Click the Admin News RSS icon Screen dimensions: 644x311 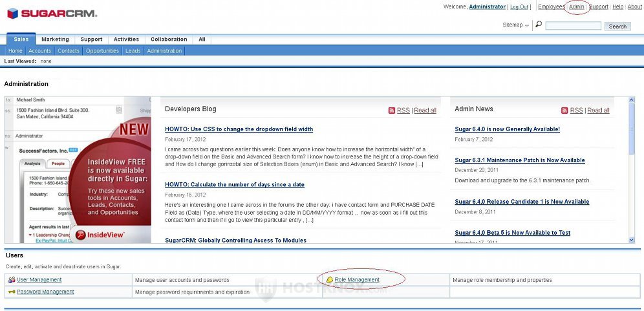click(564, 111)
